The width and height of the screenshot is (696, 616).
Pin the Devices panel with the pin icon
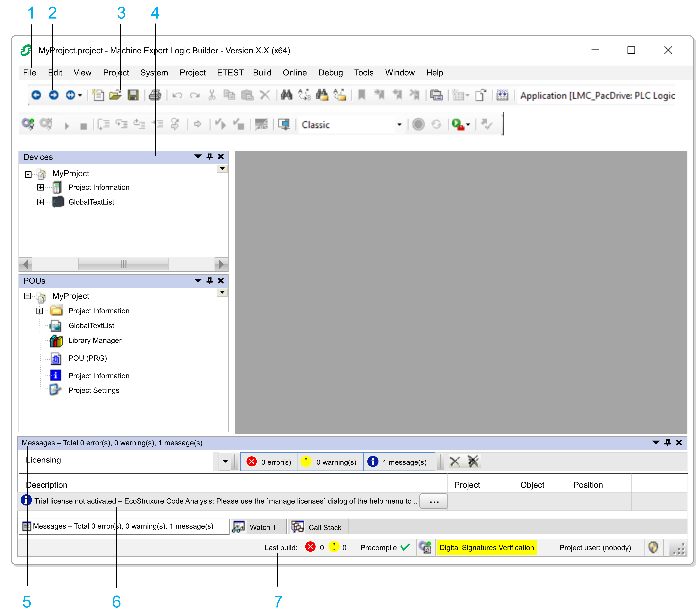(x=209, y=157)
